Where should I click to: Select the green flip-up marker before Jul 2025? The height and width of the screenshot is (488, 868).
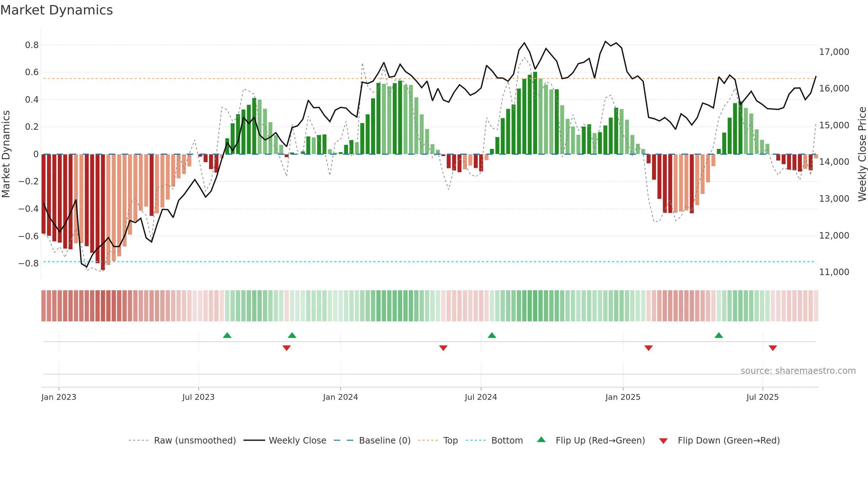(719, 335)
